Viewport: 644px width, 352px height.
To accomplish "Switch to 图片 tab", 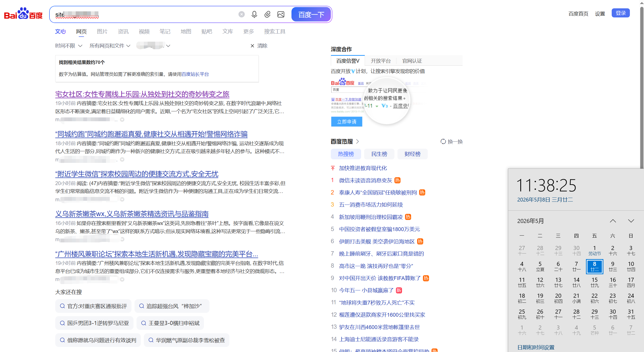I will coord(102,32).
